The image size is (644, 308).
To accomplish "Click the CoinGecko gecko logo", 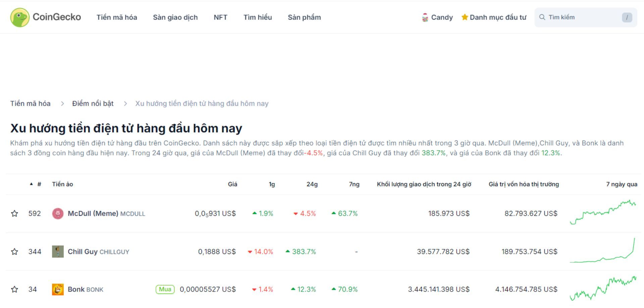I will (19, 17).
